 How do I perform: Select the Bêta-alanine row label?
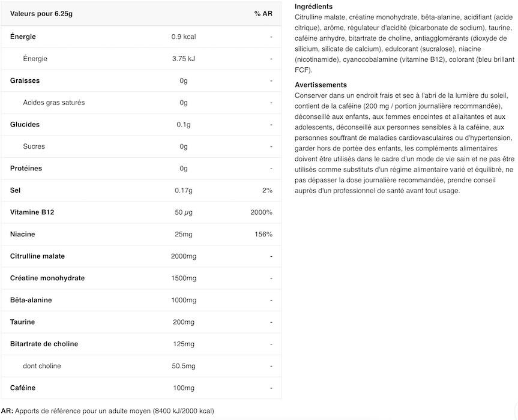click(x=31, y=300)
